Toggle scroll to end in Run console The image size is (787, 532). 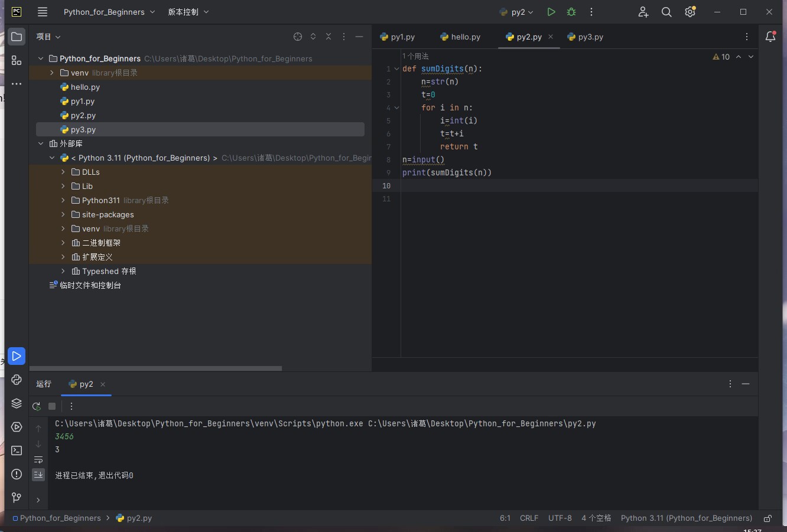38,474
